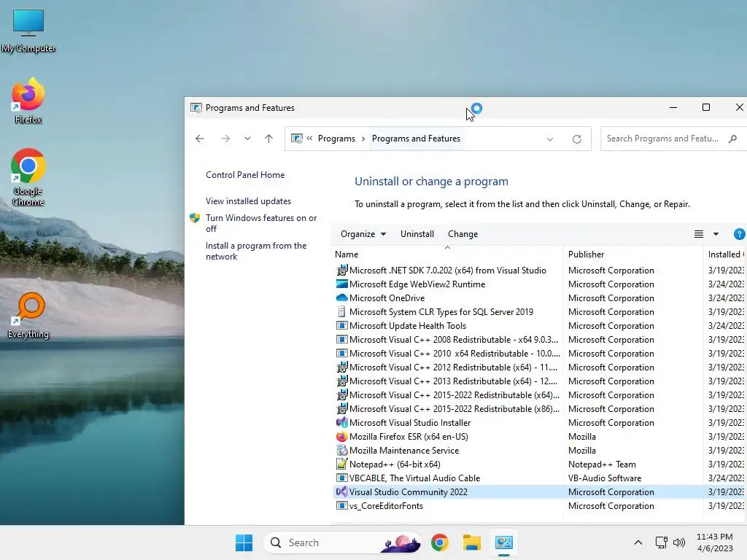Expand more view options arrow
Viewport: 747px width, 560px height.
point(716,234)
